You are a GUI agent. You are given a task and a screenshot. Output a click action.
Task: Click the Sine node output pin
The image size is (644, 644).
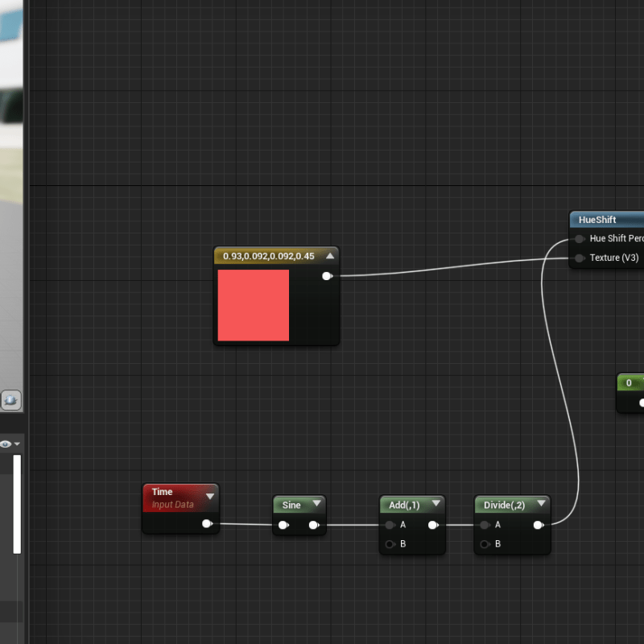click(x=313, y=526)
